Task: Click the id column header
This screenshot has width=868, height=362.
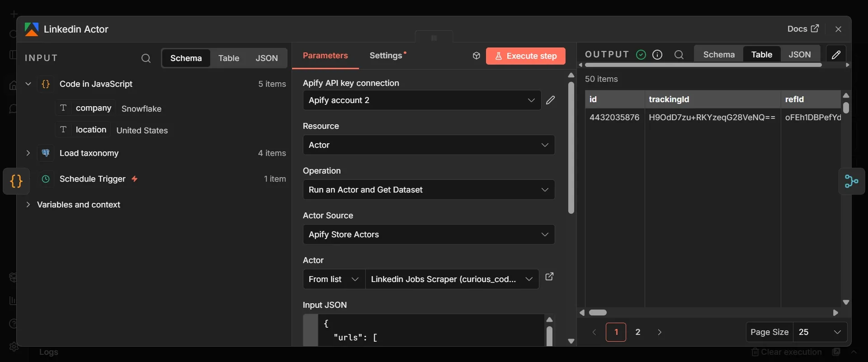Action: (x=615, y=99)
